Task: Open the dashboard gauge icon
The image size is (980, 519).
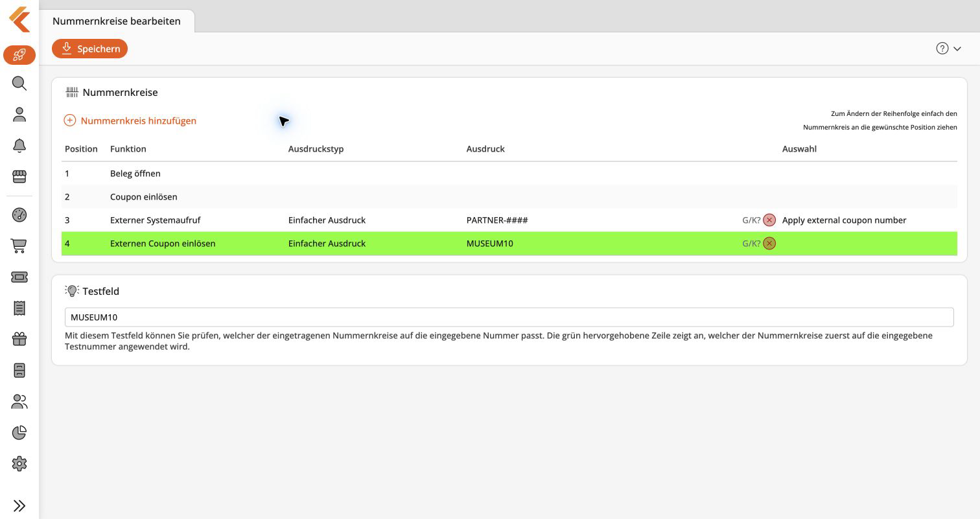Action: pos(19,215)
